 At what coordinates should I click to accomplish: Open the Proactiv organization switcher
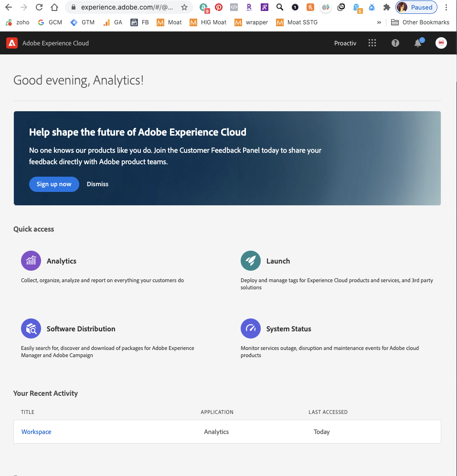click(x=345, y=43)
